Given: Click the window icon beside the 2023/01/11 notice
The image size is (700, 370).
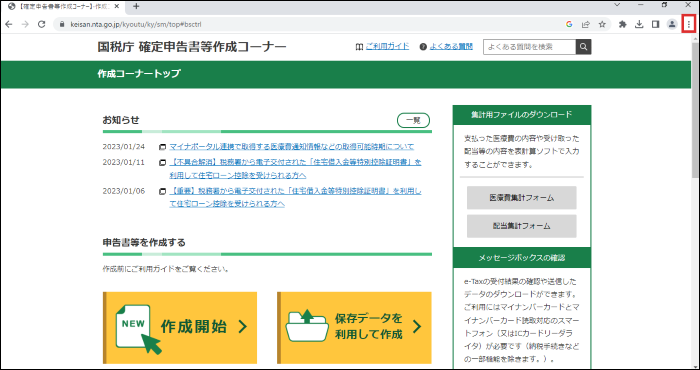Looking at the screenshot, I should coord(162,163).
